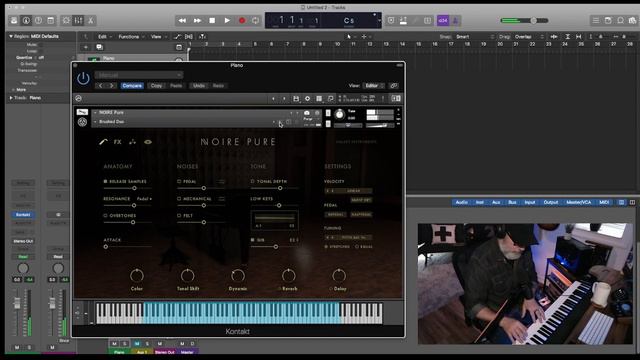Enable the Mechanical noise checkbox
The image size is (640, 360).
[179, 199]
